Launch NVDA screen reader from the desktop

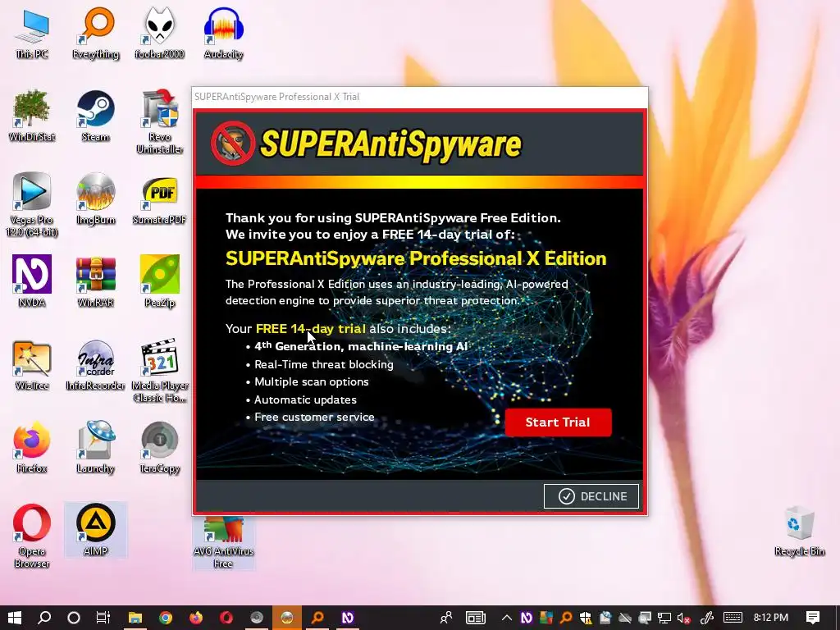pos(32,281)
